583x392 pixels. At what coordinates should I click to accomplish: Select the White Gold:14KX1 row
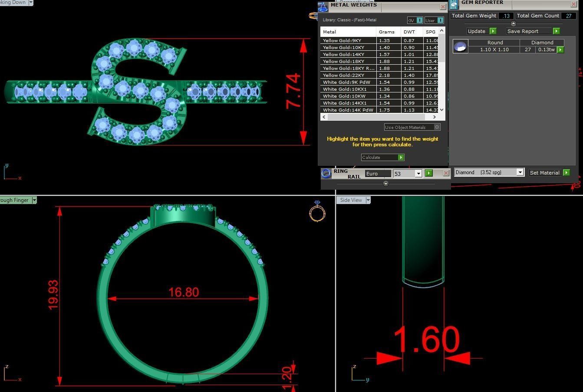coord(380,103)
